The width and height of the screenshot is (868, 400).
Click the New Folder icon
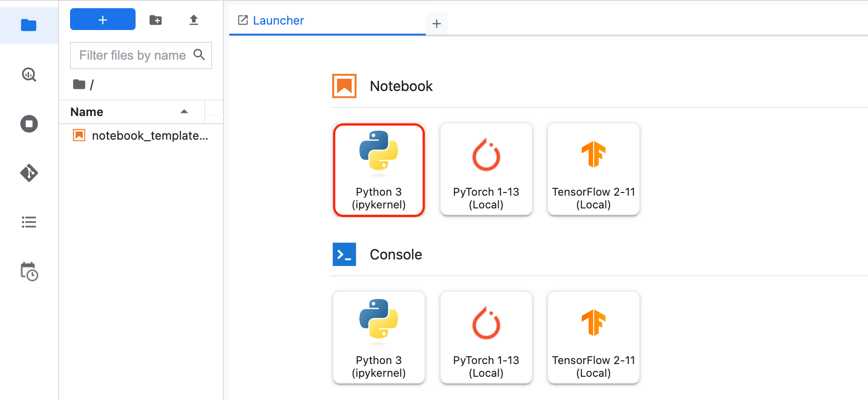coord(156,20)
